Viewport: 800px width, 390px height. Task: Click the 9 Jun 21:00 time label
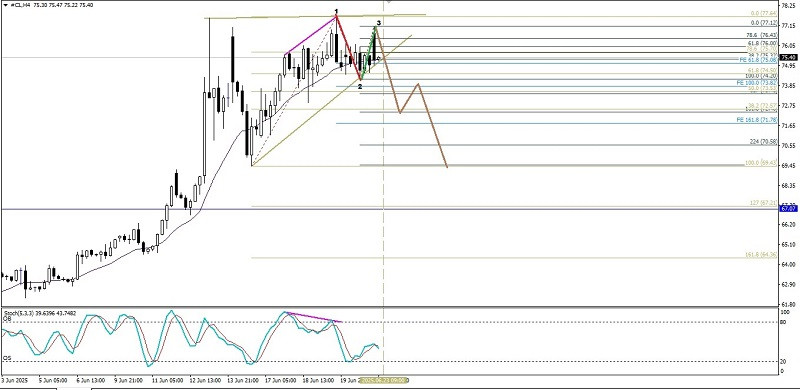coord(129,380)
